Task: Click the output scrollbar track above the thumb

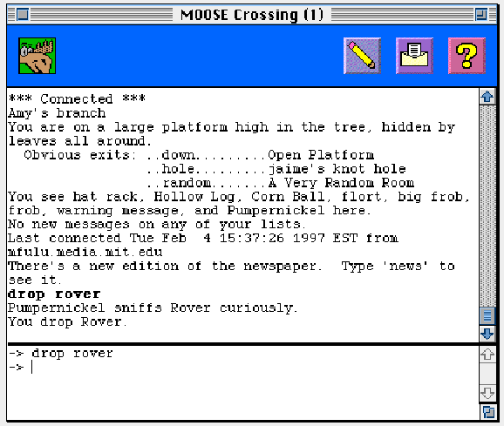Action: [487, 206]
